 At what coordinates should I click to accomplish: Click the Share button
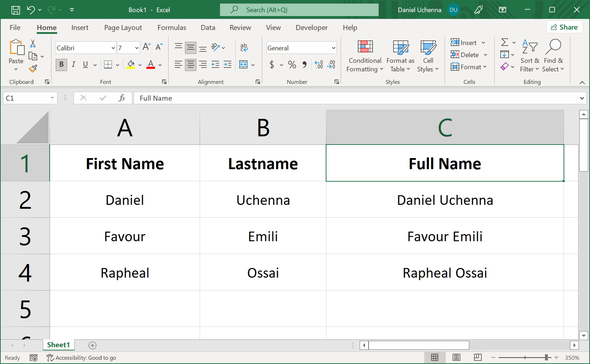point(565,27)
